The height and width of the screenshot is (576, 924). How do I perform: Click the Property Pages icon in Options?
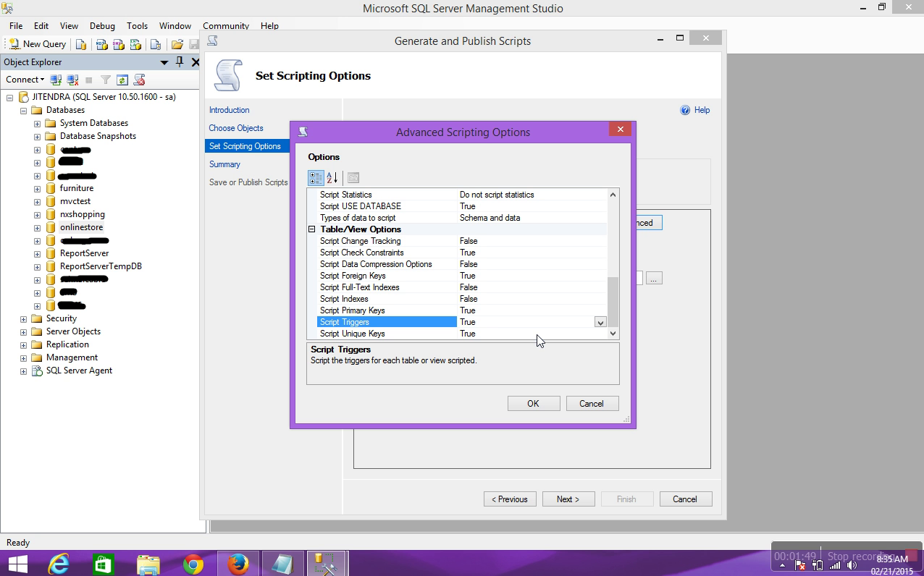point(353,177)
